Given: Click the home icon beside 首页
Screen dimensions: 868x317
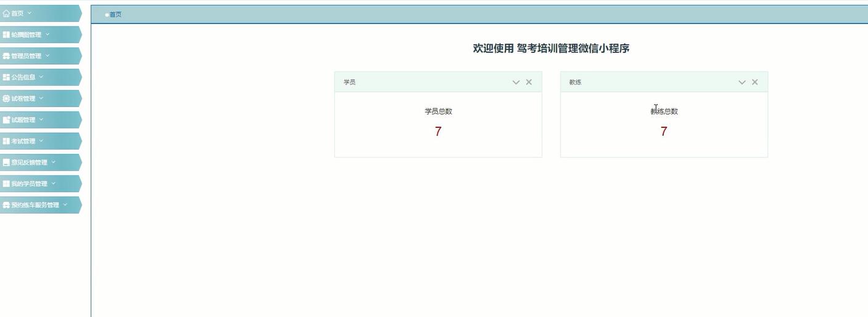Looking at the screenshot, I should (x=6, y=13).
